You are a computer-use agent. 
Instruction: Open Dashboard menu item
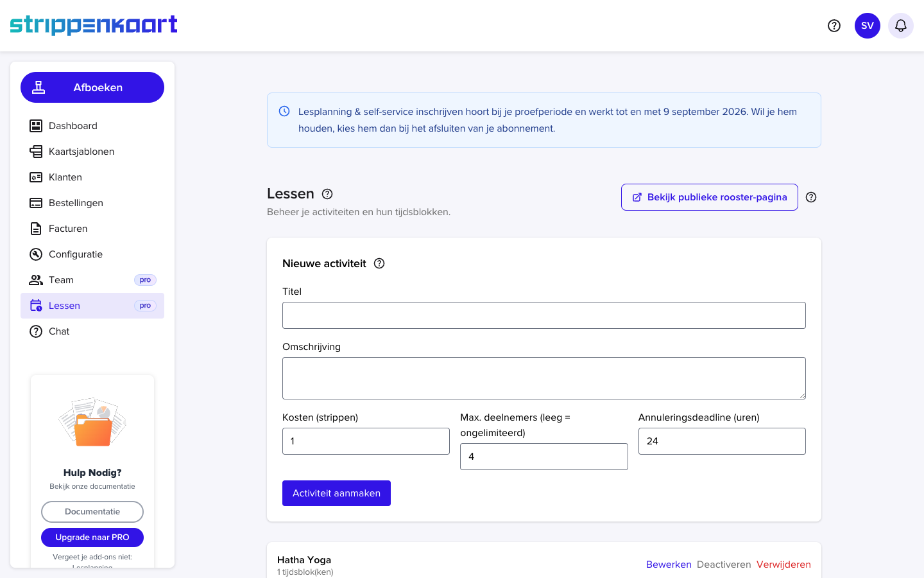click(x=92, y=126)
